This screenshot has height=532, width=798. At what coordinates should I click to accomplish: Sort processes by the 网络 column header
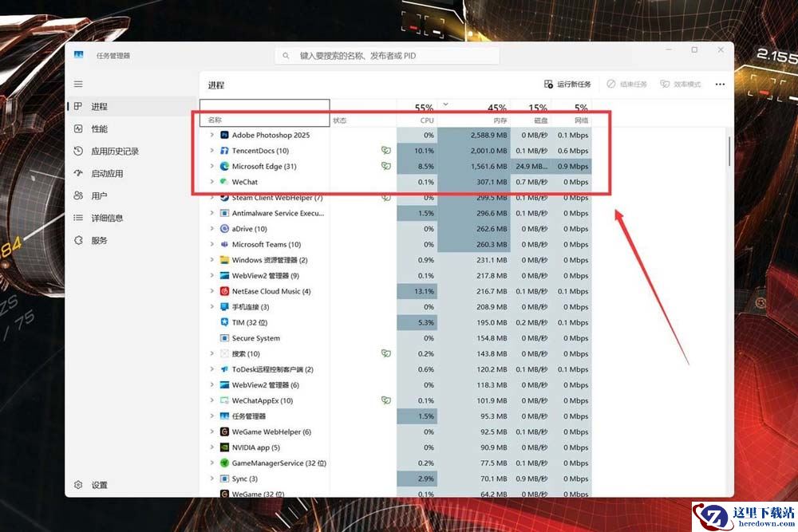click(571, 114)
